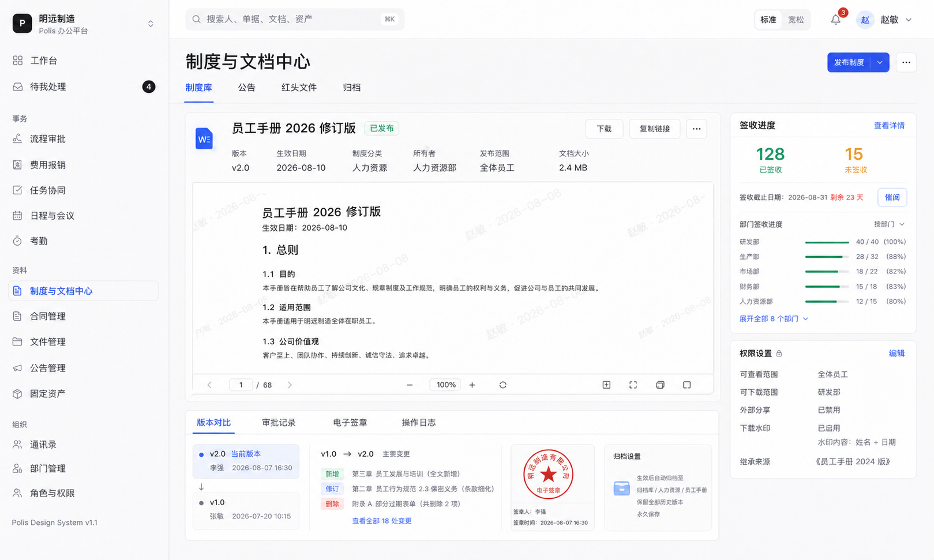Image resolution: width=934 pixels, height=560 pixels.
Task: Enter fullscreen document preview
Action: coord(633,385)
